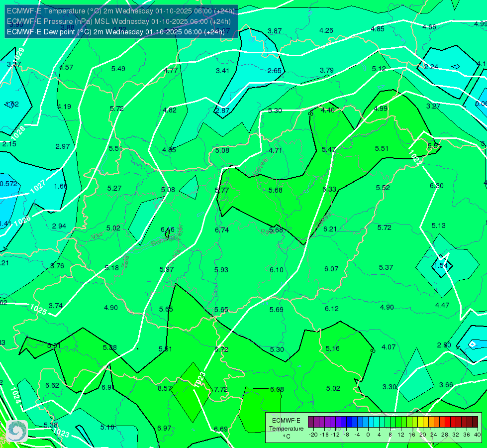Click the swirl logo icon at bottom-left
487x448 pixels.
17,431
